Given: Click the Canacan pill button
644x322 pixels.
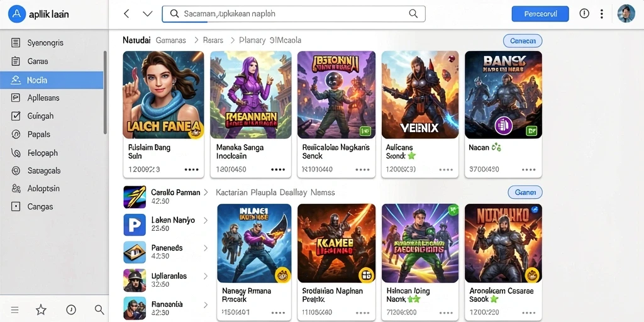Looking at the screenshot, I should point(523,41).
